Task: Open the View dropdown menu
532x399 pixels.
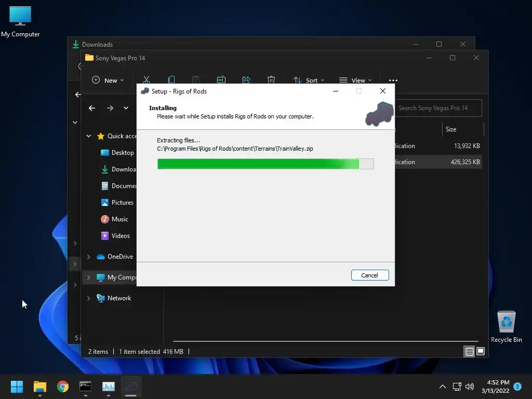Action: click(x=355, y=81)
